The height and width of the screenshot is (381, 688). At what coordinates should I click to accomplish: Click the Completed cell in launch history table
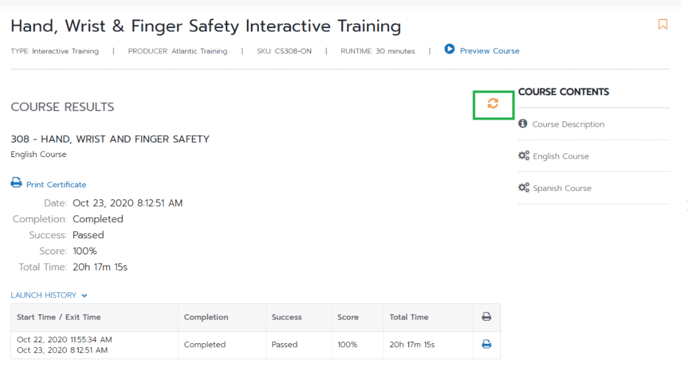pyautogui.click(x=204, y=345)
